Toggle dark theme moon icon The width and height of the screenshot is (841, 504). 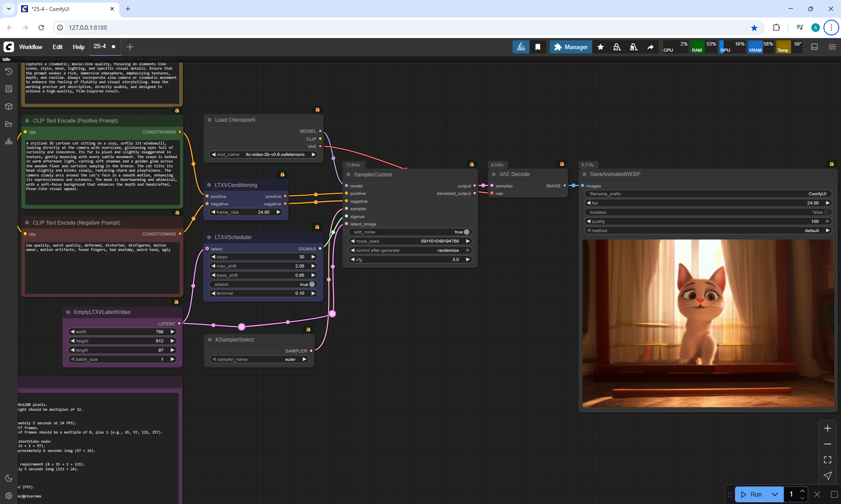pyautogui.click(x=8, y=478)
